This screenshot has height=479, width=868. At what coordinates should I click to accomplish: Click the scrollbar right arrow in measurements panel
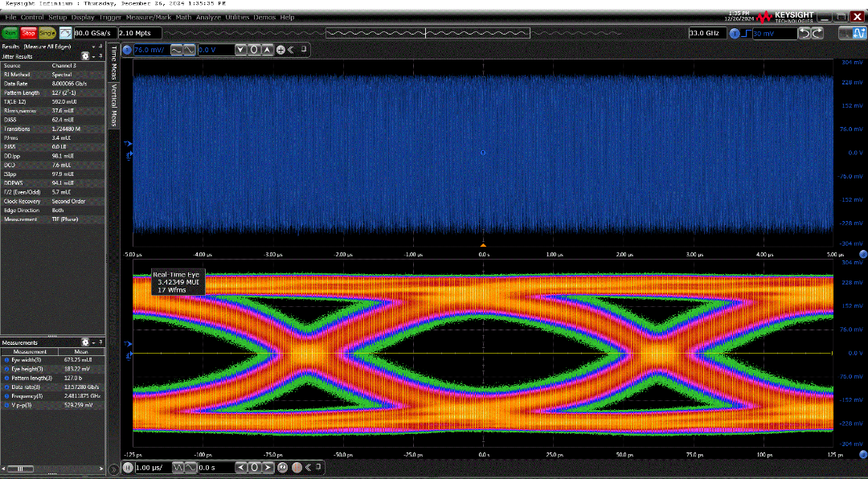[x=101, y=469]
